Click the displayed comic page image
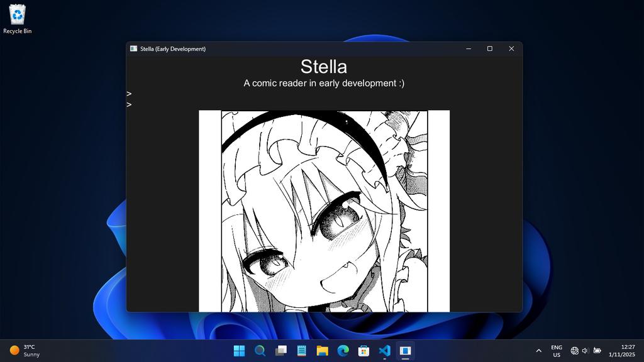644x362 pixels. coord(324,211)
